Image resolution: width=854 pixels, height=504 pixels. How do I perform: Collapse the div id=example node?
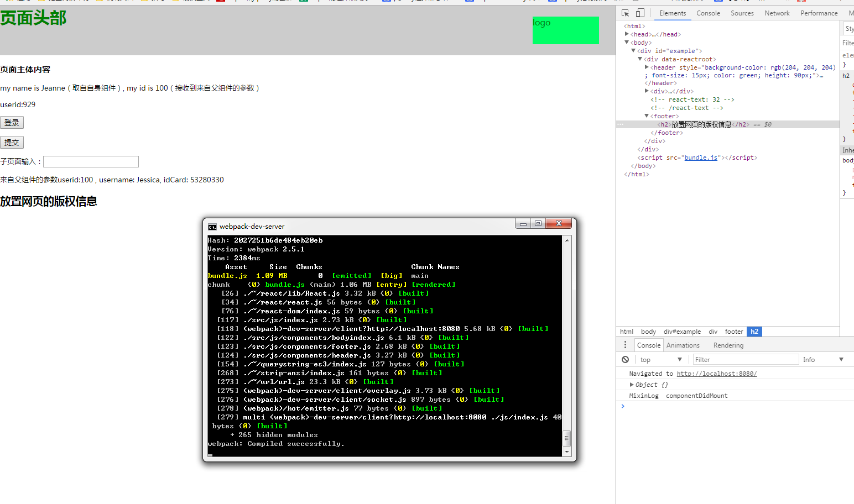633,51
